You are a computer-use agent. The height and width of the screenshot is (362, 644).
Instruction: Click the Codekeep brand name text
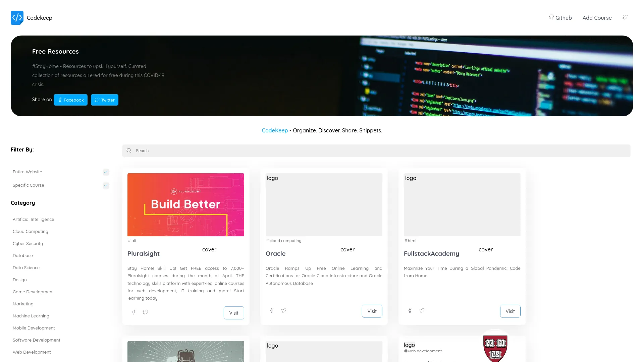click(x=40, y=18)
